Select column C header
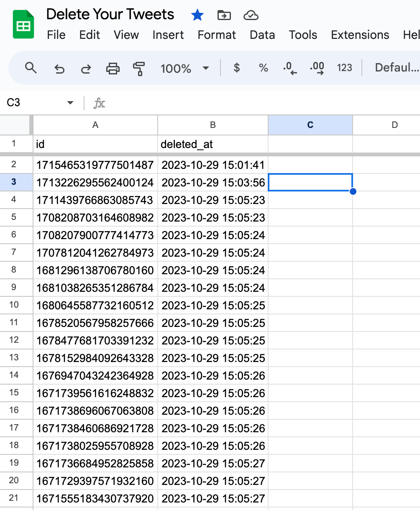420x510 pixels. click(x=310, y=125)
